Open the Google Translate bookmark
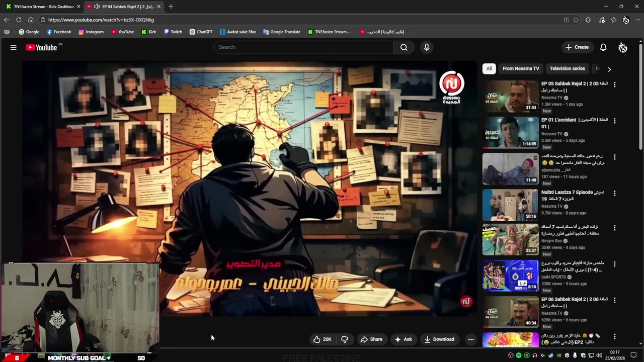The image size is (644, 362). click(x=282, y=32)
